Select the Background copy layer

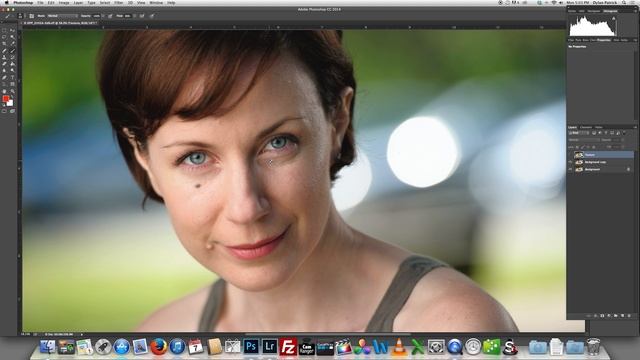601,162
